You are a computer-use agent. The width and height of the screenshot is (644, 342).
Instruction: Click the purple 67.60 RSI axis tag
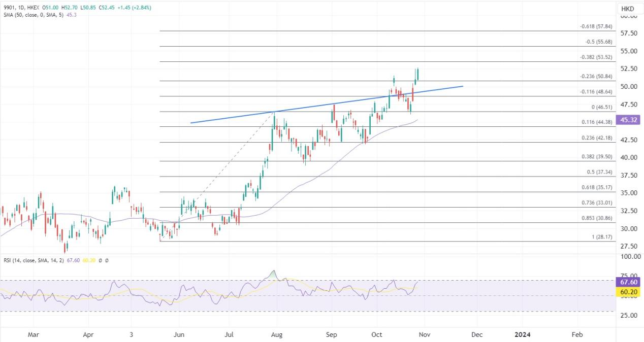627,282
